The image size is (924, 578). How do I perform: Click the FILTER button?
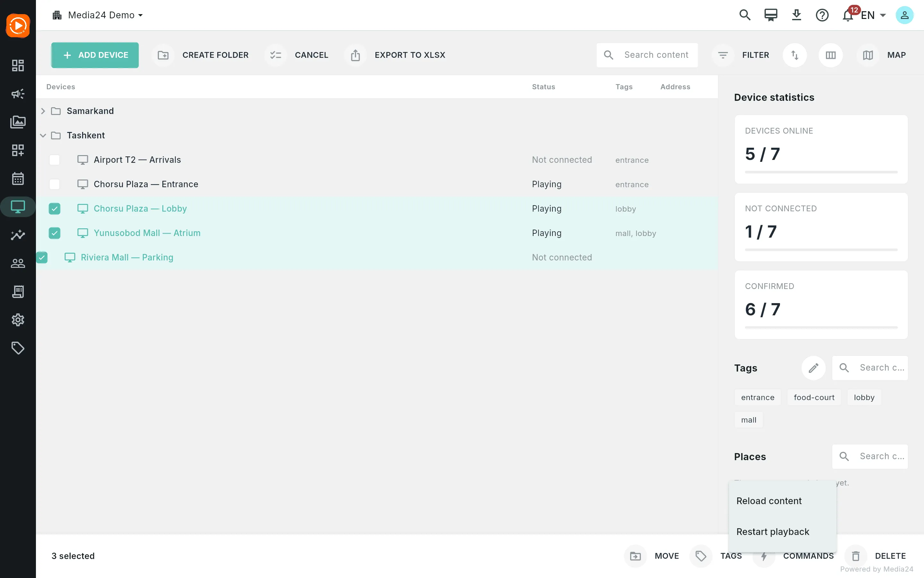point(741,55)
